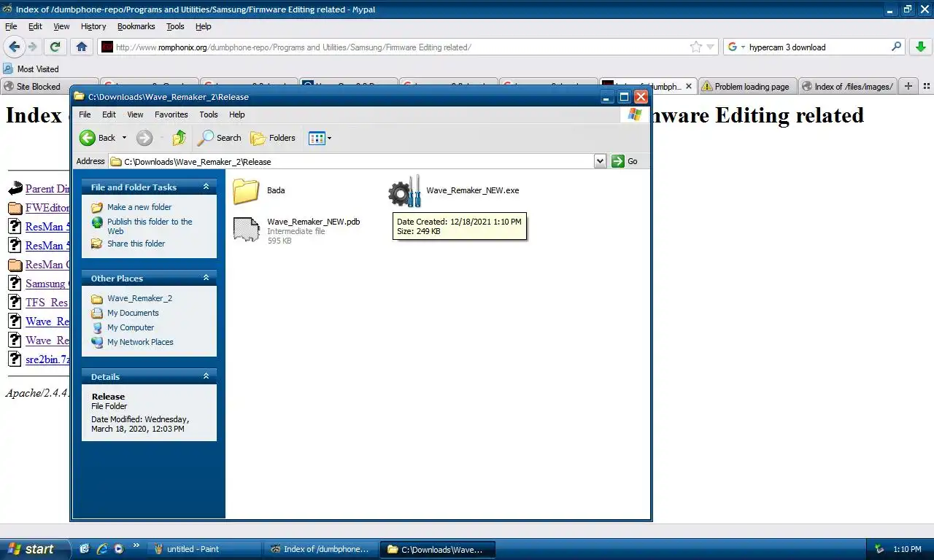Click the search box with hypercam text
Viewport: 934px width, 560px height.
point(817,47)
